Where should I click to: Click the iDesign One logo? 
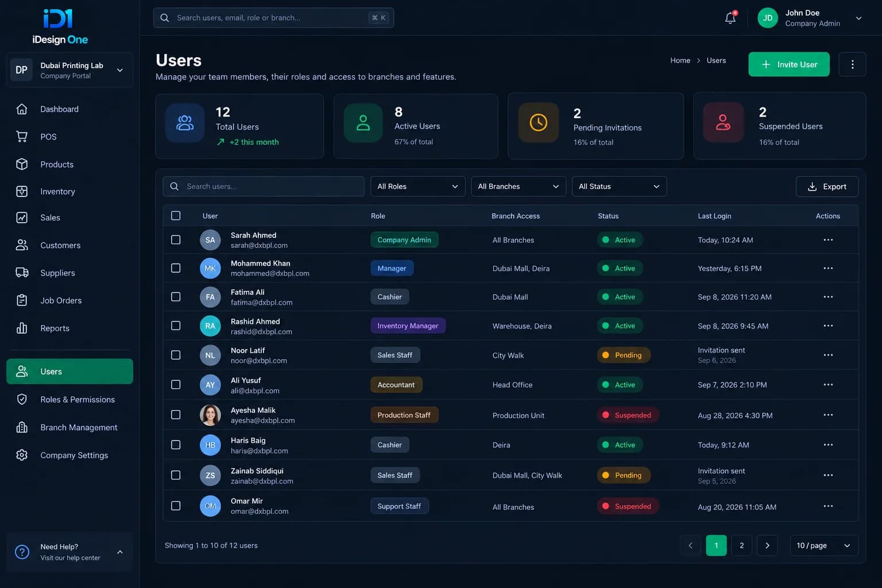click(60, 26)
